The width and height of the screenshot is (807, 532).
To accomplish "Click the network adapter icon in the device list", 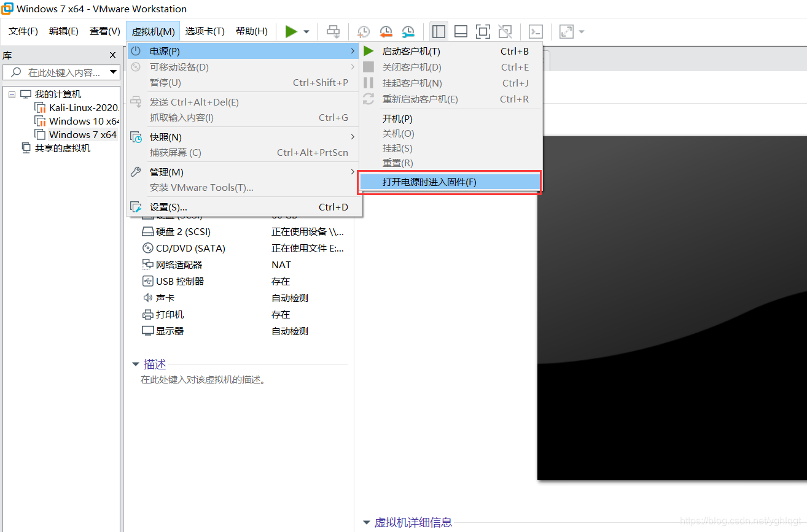I will click(x=147, y=264).
